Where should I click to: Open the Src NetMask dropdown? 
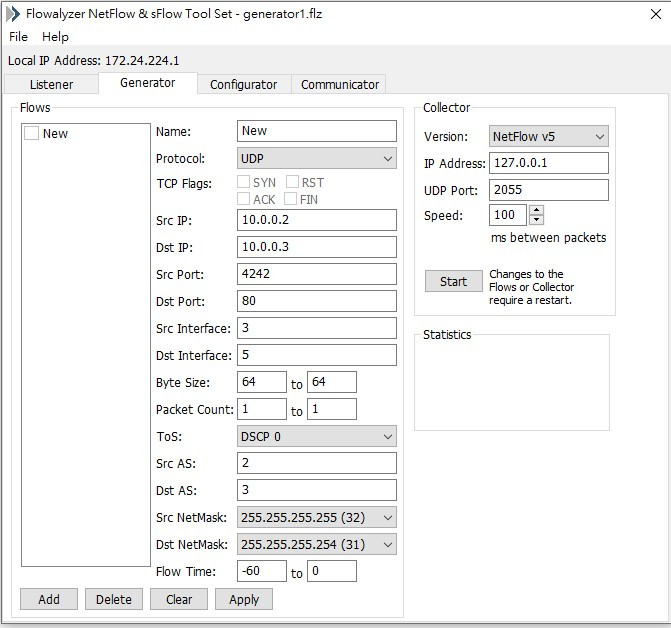[x=317, y=517]
